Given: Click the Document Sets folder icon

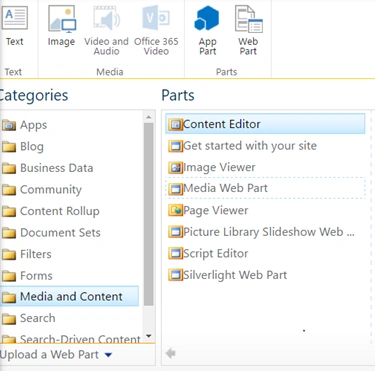Looking at the screenshot, I should (x=9, y=233).
